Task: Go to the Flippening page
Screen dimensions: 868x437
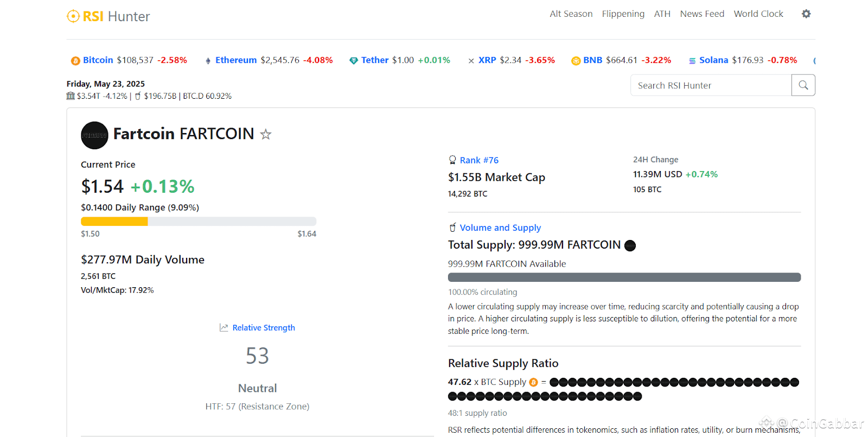Action: click(623, 14)
